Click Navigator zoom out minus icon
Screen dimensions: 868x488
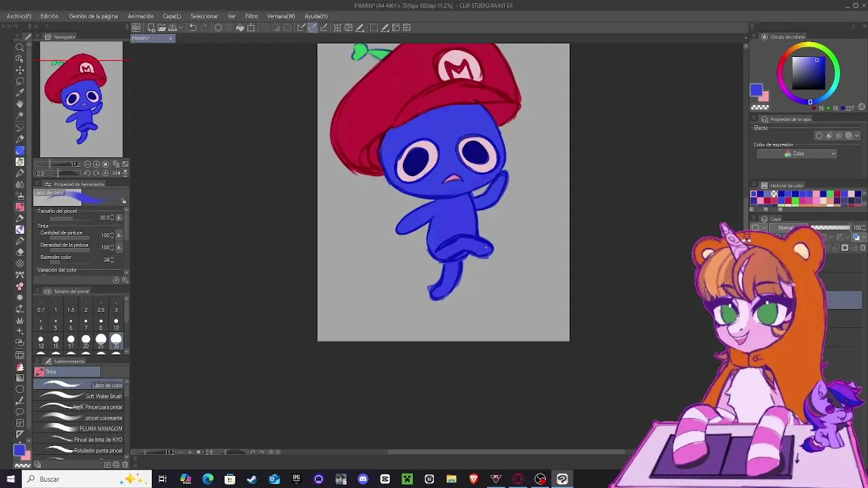point(87,164)
